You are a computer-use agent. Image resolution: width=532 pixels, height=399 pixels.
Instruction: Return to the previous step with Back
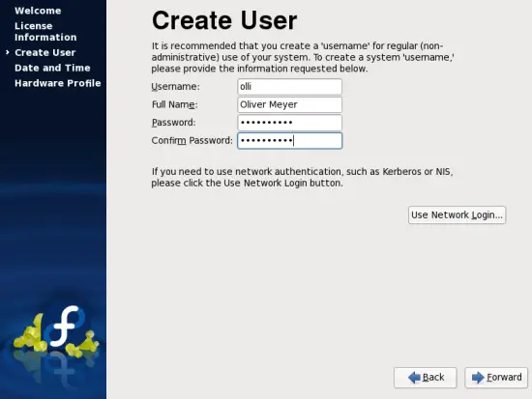point(426,378)
